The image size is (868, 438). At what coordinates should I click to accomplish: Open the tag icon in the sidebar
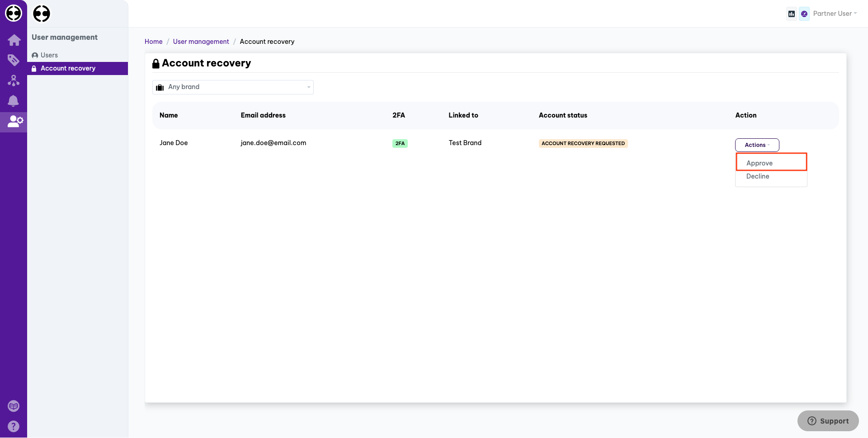pos(14,60)
